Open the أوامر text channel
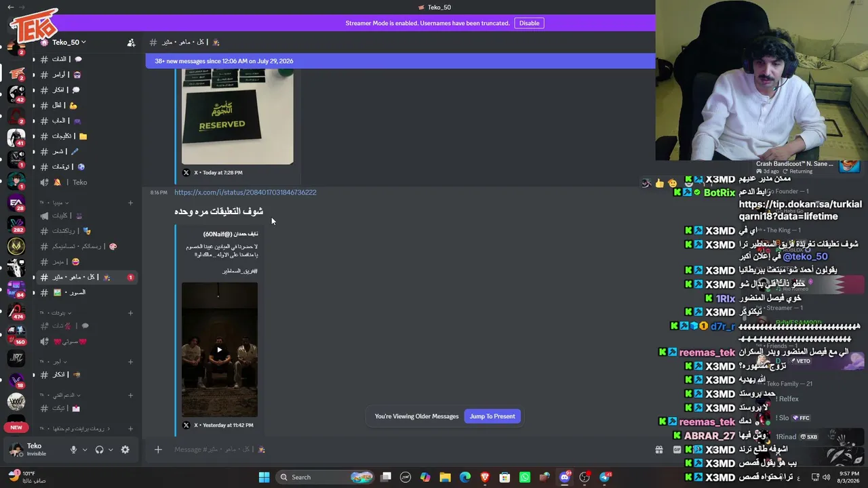The width and height of the screenshot is (868, 488). point(85,75)
